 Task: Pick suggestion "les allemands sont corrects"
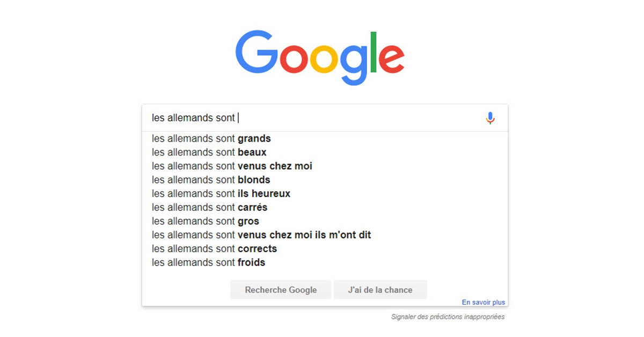click(x=214, y=248)
